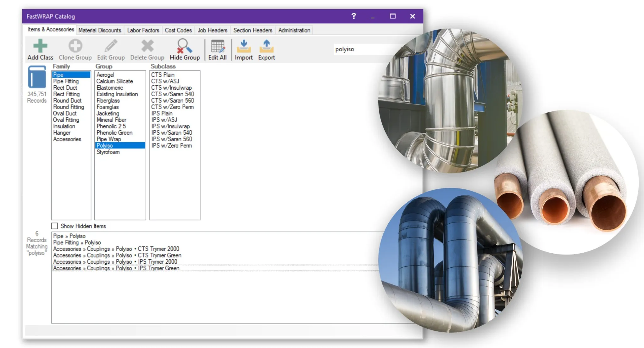
Task: Select IPS w/ASJ subclass
Action: pyautogui.click(x=175, y=120)
